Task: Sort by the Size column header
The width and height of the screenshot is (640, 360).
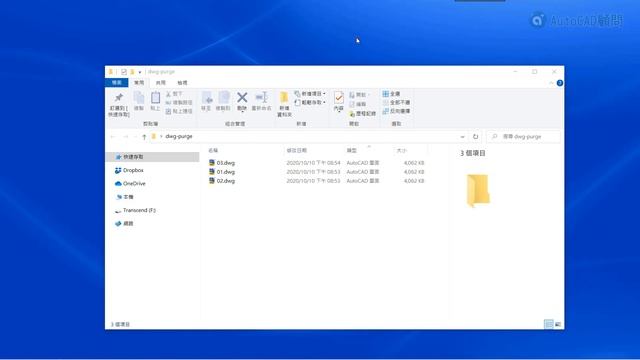Action: [402, 151]
